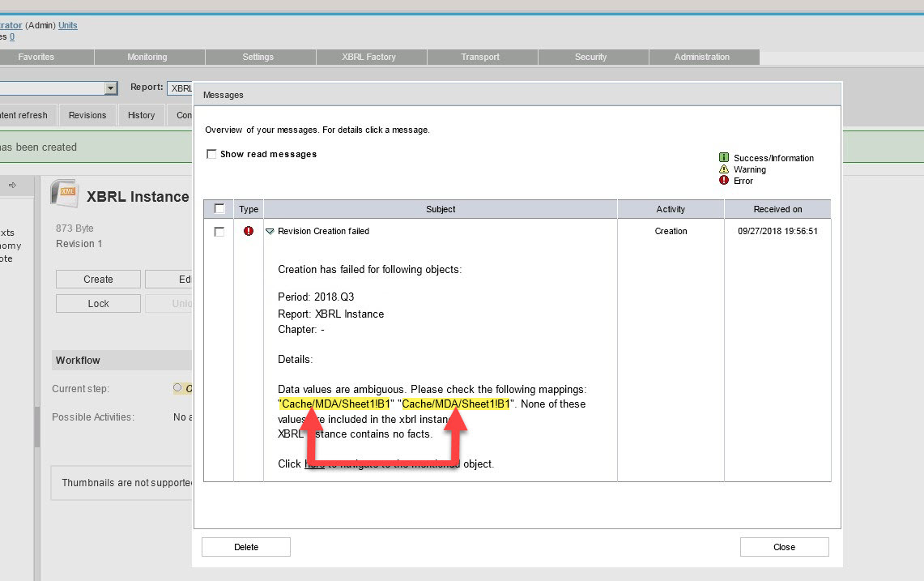924x581 pixels.
Task: Sort by Received on column header
Action: [777, 209]
